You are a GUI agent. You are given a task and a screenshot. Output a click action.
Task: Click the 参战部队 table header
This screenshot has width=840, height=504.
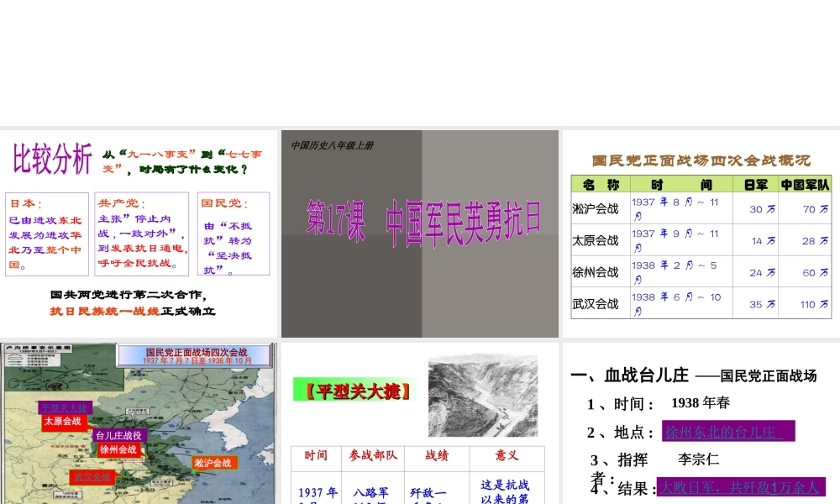point(373,456)
